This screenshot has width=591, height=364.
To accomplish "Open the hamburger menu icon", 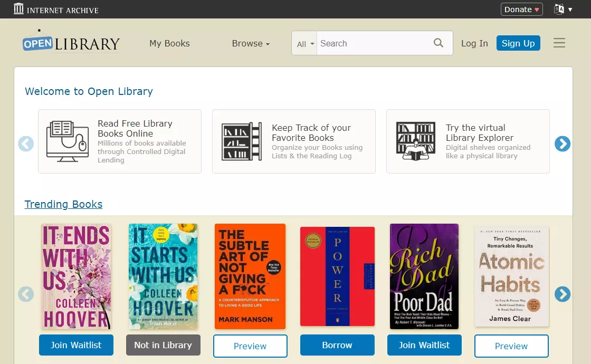I will tap(559, 43).
